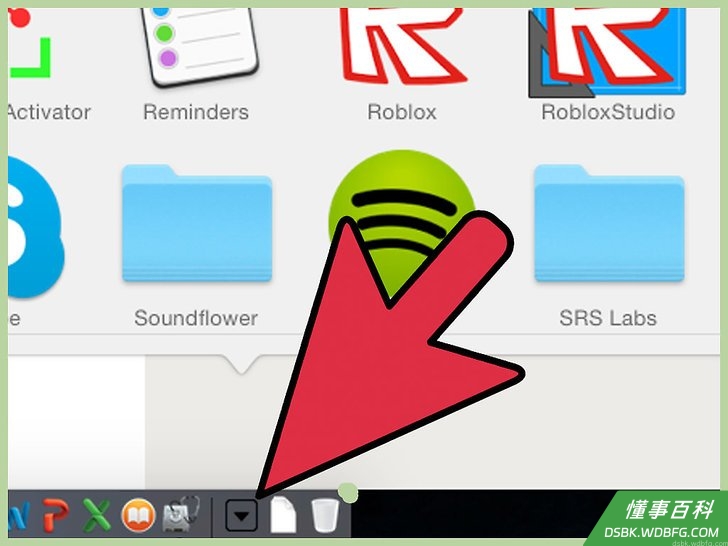This screenshot has width=728, height=546.
Task: Click the "Soundflower" label
Action: [x=196, y=318]
